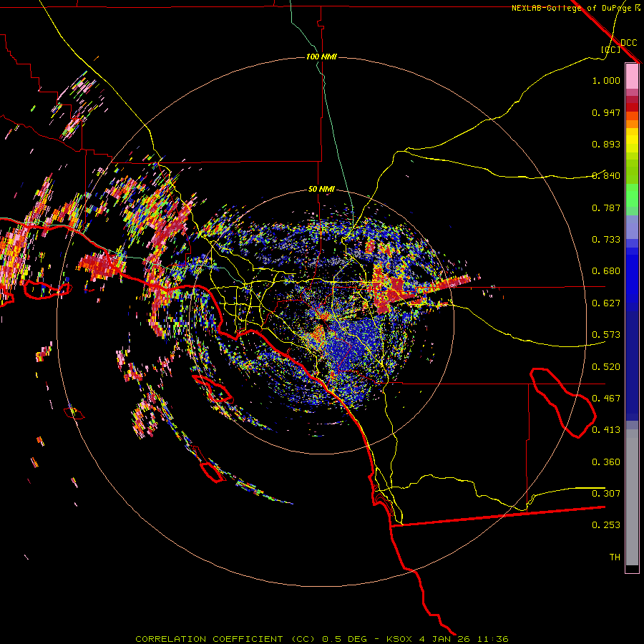The height and width of the screenshot is (644, 644).
Task: Select the 50 NMI range ring label
Action: (x=321, y=189)
